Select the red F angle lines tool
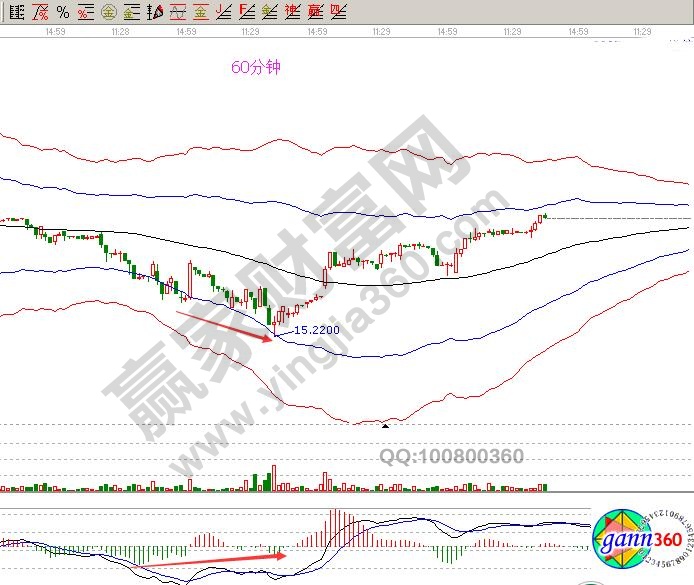 point(247,12)
